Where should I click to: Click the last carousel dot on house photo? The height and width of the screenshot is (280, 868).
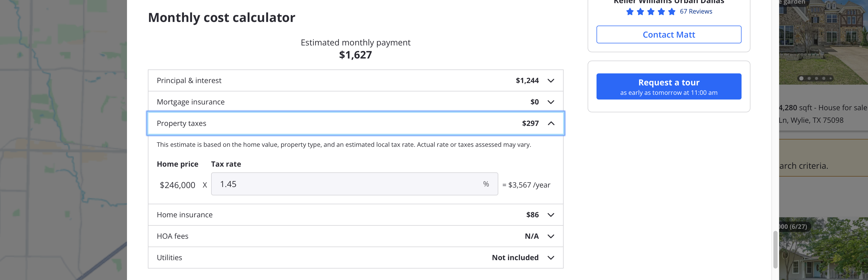831,79
